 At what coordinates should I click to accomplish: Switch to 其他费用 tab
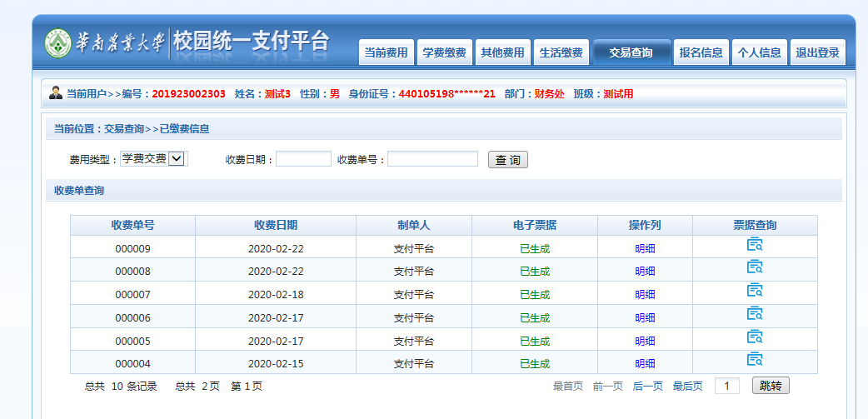[502, 52]
